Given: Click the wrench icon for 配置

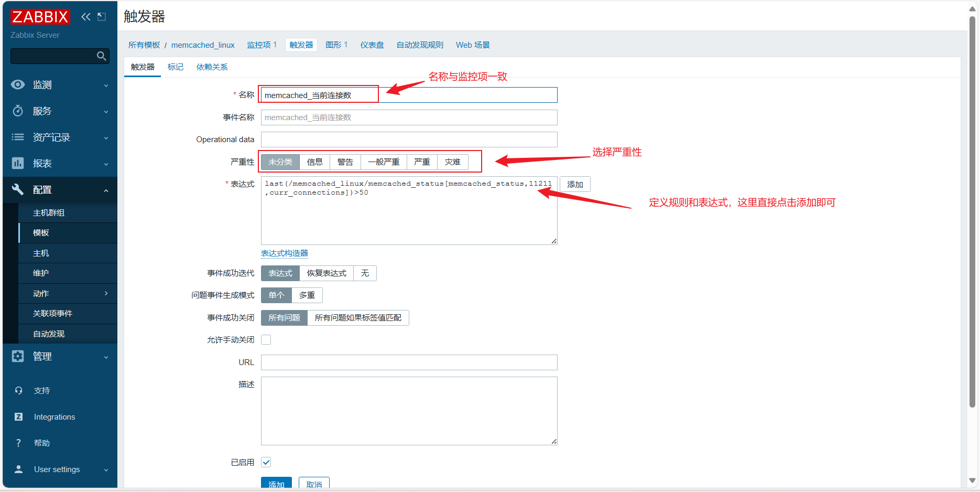Looking at the screenshot, I should point(18,189).
